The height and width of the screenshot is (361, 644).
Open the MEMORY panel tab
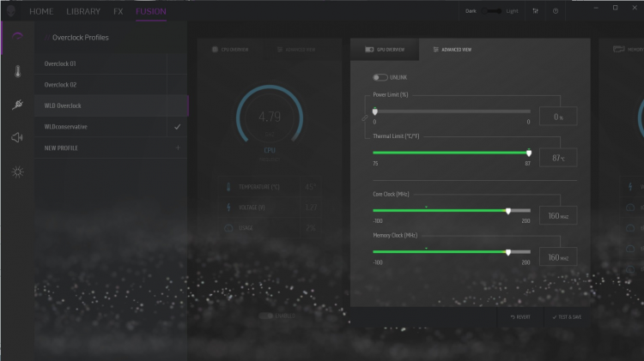[x=629, y=49]
